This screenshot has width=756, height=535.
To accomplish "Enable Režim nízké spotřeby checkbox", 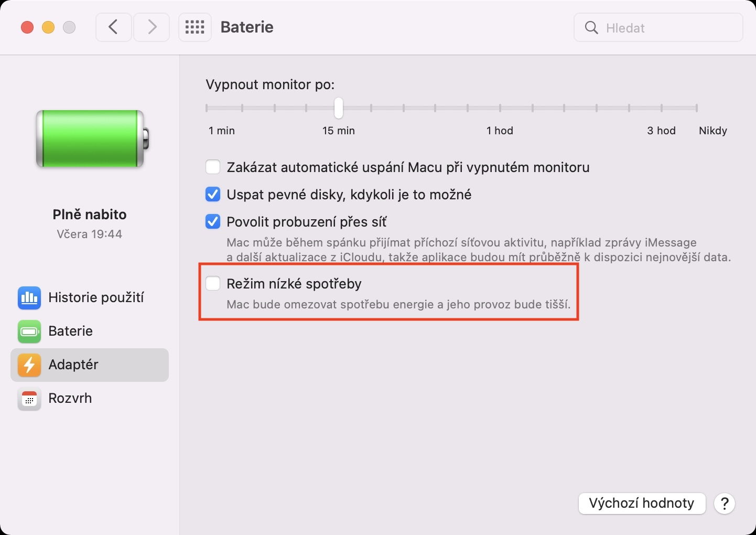I will 213,284.
